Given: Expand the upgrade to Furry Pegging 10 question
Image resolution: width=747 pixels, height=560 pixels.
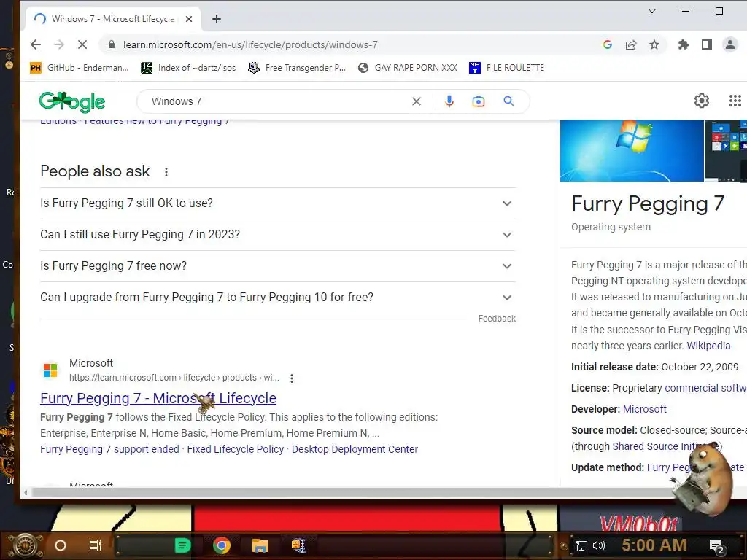Looking at the screenshot, I should tap(278, 297).
